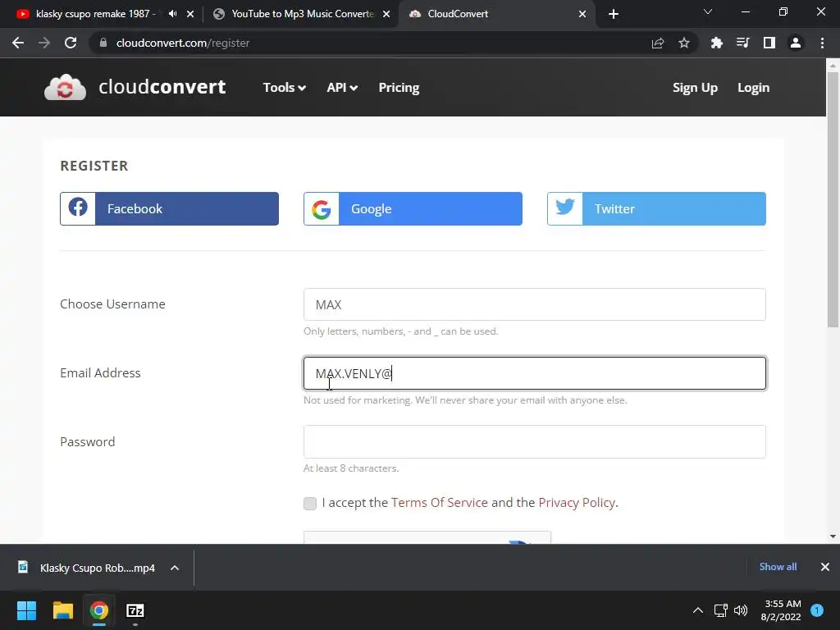View site info via padlock icon
This screenshot has height=630, width=840.
pyautogui.click(x=103, y=43)
